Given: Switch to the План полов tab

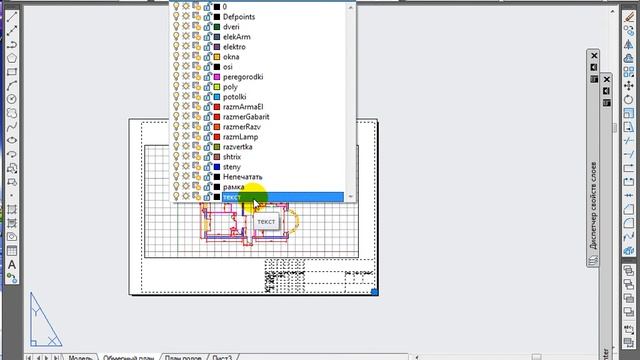Looking at the screenshot, I should coord(183,357).
